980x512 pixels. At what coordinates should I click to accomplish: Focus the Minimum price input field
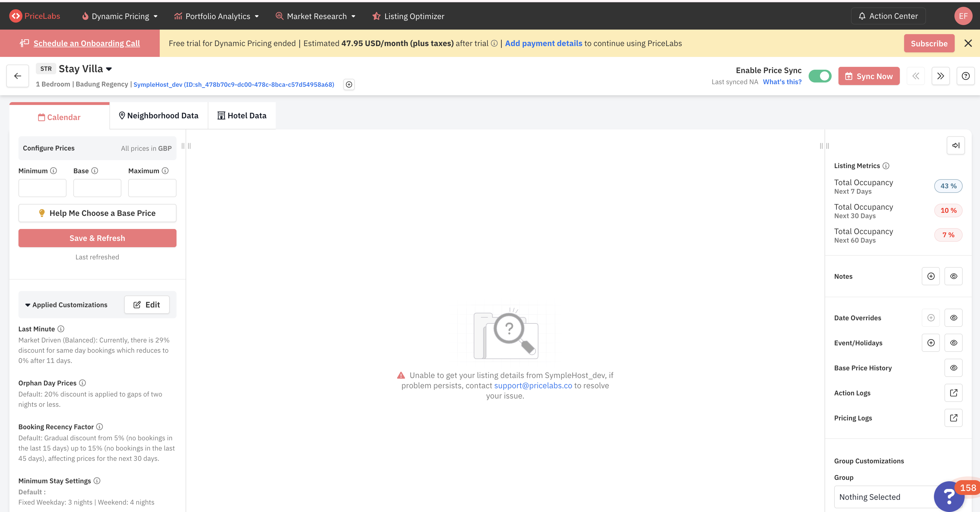[x=42, y=188]
